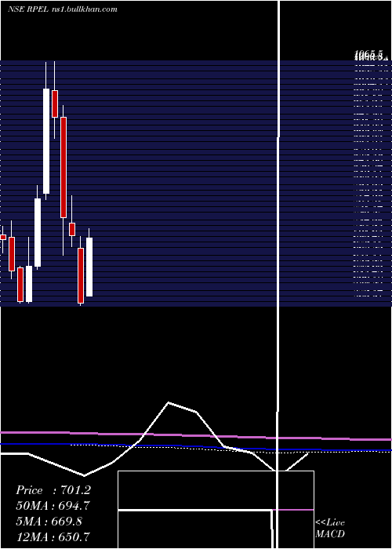Click the '5MA : 669.8' value

49,522
